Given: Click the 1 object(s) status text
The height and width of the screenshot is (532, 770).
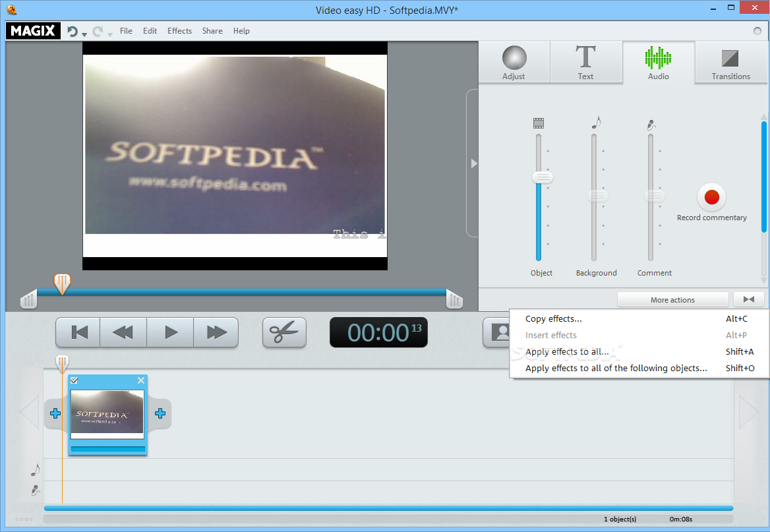Looking at the screenshot, I should [620, 519].
